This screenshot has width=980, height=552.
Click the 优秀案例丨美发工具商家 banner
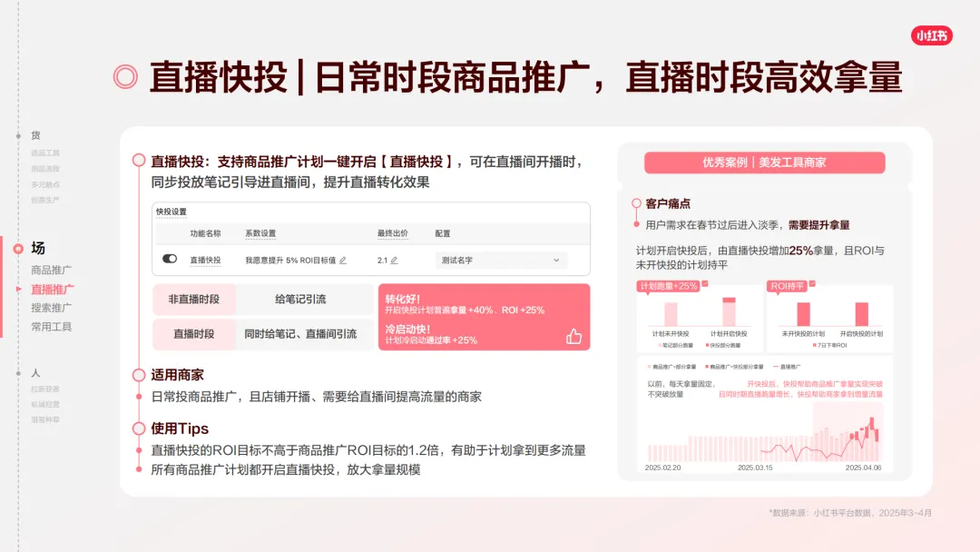pos(766,163)
